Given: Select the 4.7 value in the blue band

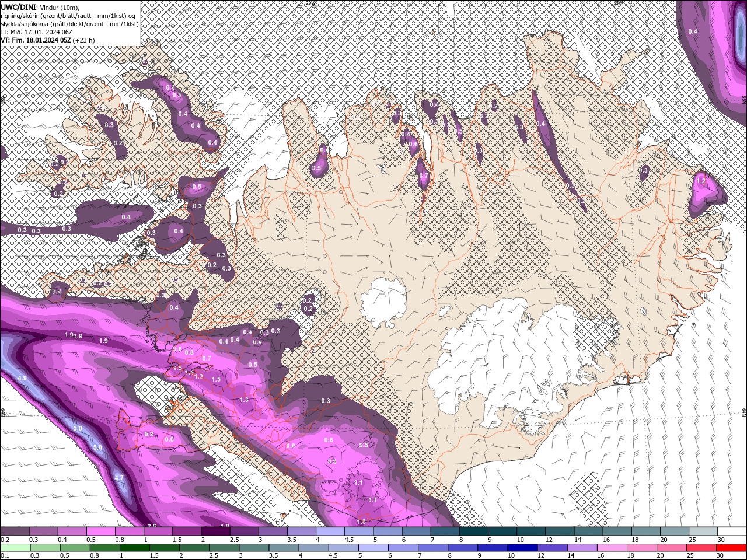Looking at the screenshot, I should click(119, 478).
